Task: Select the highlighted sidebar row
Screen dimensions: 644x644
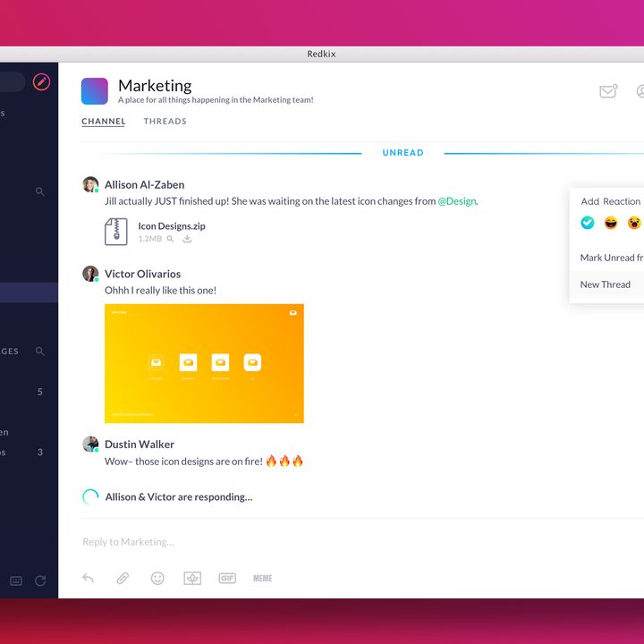Action: (x=29, y=292)
